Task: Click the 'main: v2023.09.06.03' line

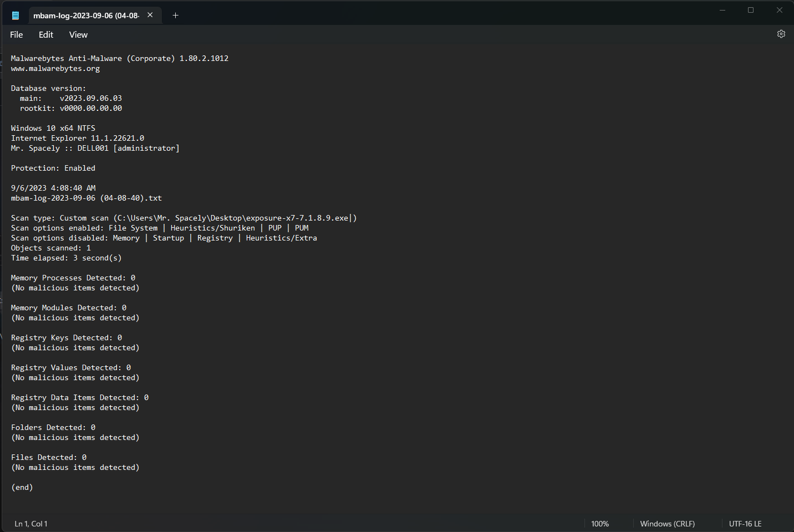Action: click(71, 98)
